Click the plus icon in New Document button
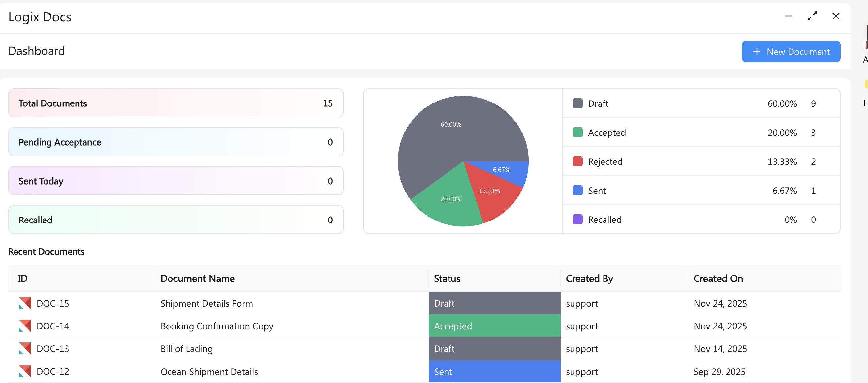This screenshot has width=868, height=383. (x=757, y=52)
